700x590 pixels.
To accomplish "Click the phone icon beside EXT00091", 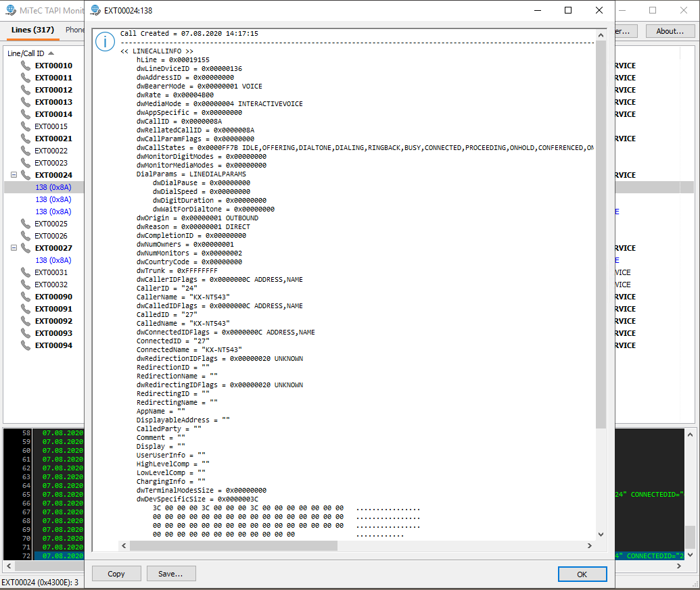I will click(26, 309).
